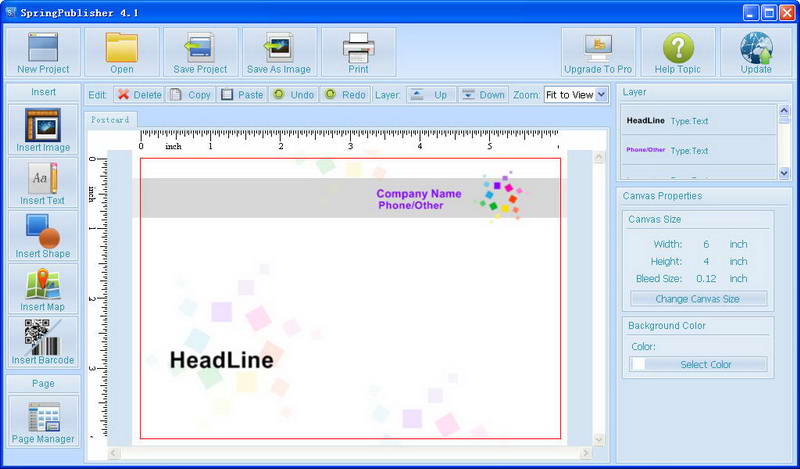Click Layer list scroll down arrow
The image size is (800, 469).
784,174
